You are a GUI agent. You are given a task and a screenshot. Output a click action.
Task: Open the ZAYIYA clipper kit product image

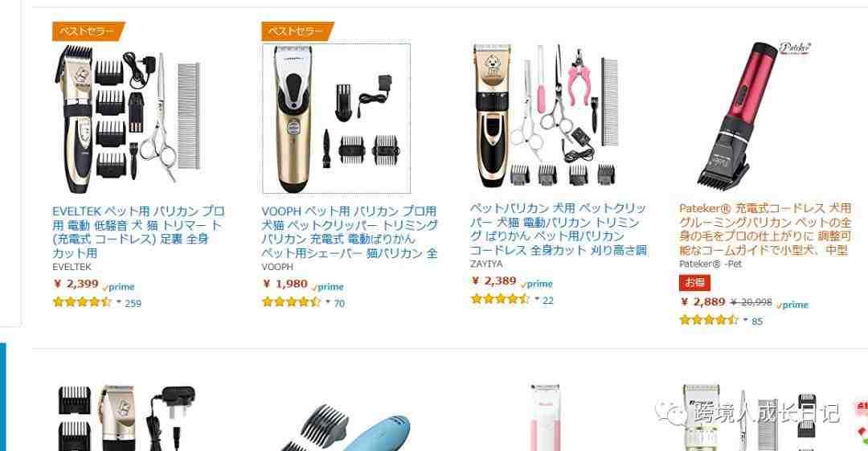click(x=545, y=115)
